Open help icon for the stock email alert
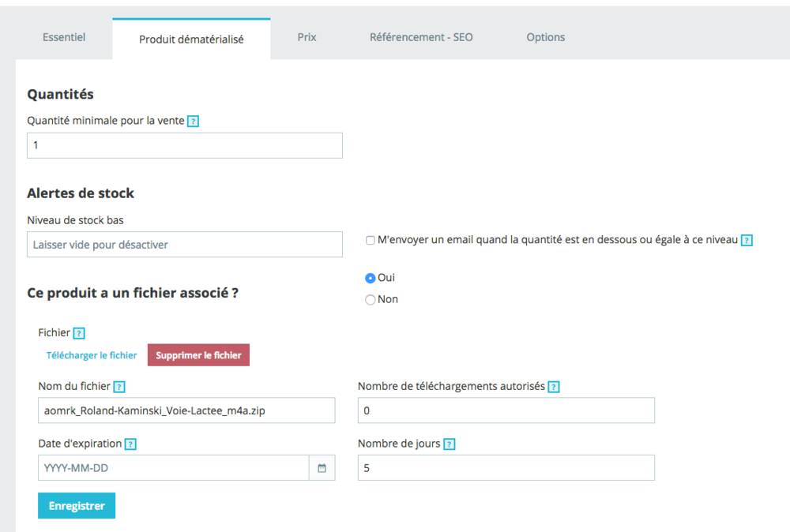 click(747, 240)
